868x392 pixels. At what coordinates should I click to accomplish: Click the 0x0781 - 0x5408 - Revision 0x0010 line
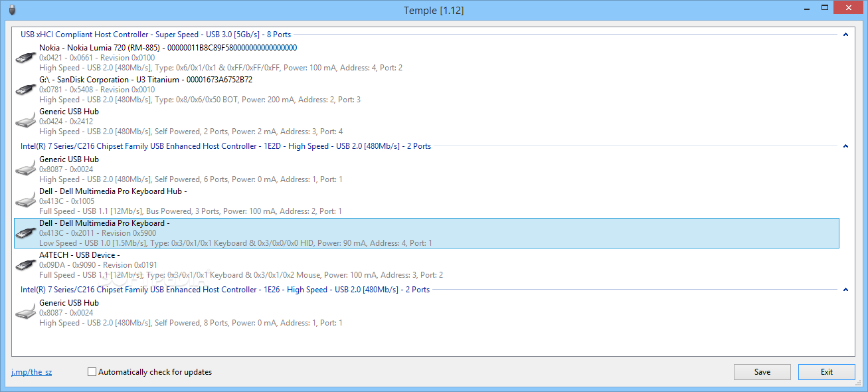97,90
